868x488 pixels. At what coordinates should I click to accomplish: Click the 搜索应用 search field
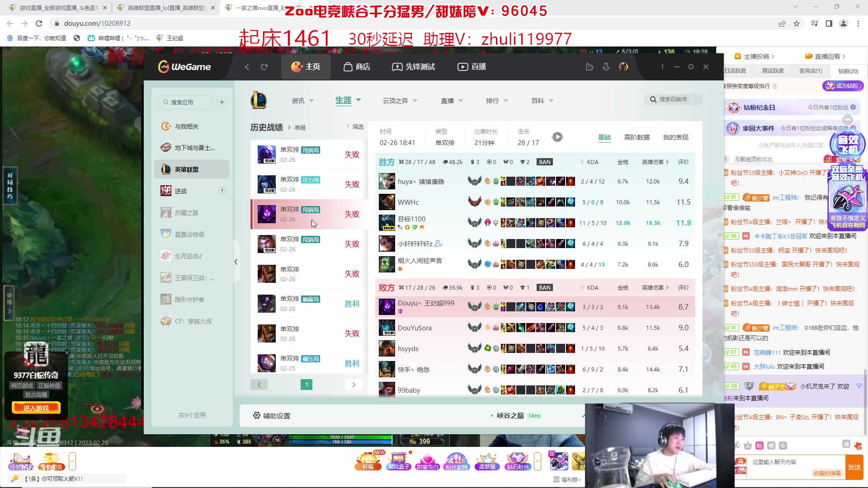[x=185, y=102]
